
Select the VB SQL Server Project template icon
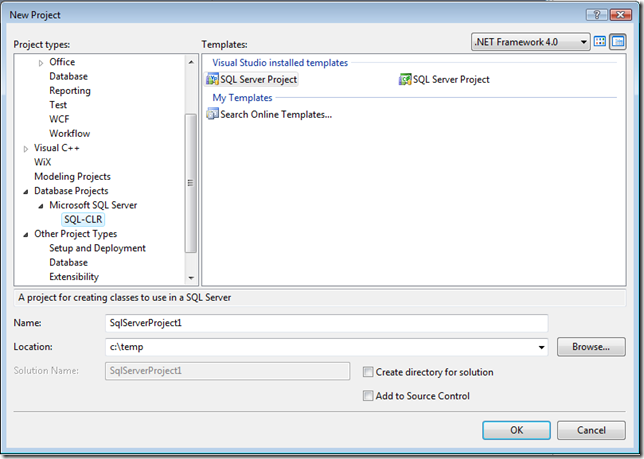[x=212, y=79]
